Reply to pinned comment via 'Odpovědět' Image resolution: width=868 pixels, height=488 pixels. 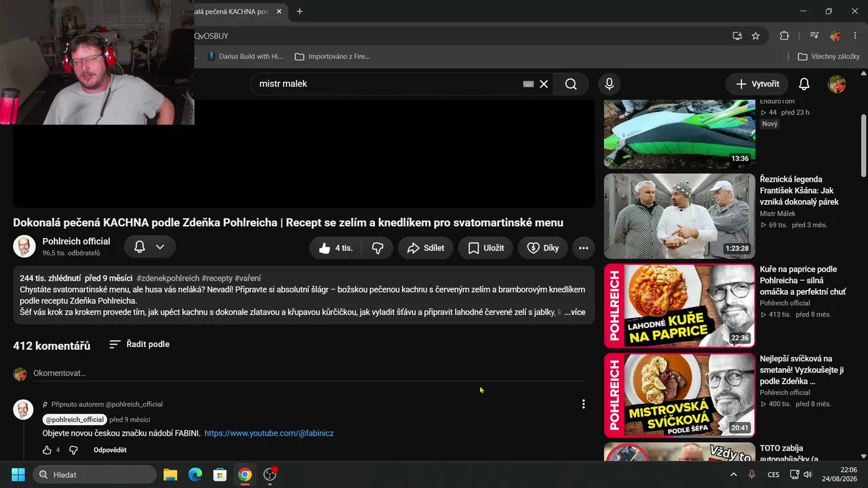pos(110,450)
